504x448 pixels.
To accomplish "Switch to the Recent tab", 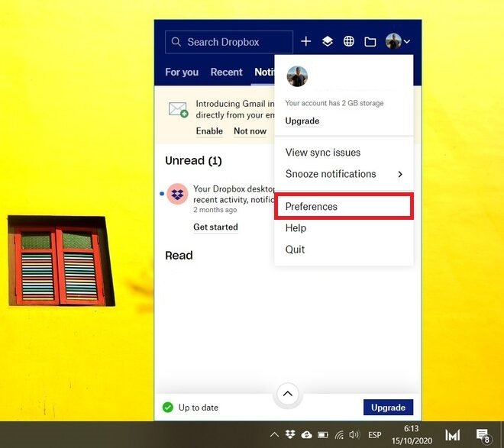I will pos(226,72).
